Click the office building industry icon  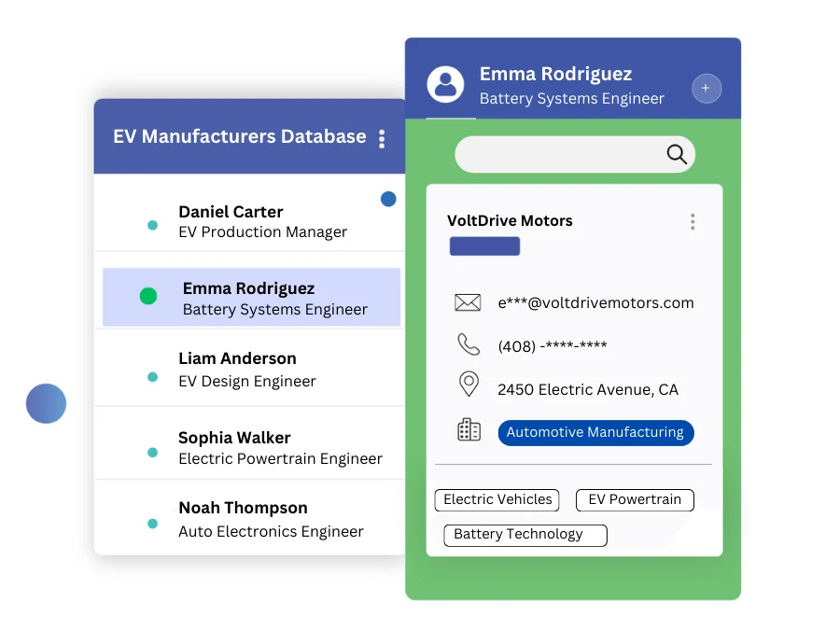coord(469,429)
